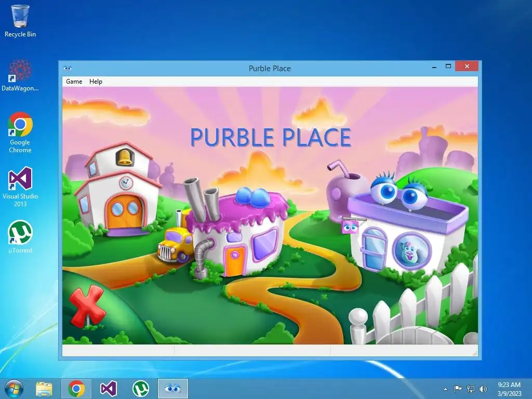The width and height of the screenshot is (532, 399).
Task: Open File Explorer from taskbar
Action: [44, 389]
